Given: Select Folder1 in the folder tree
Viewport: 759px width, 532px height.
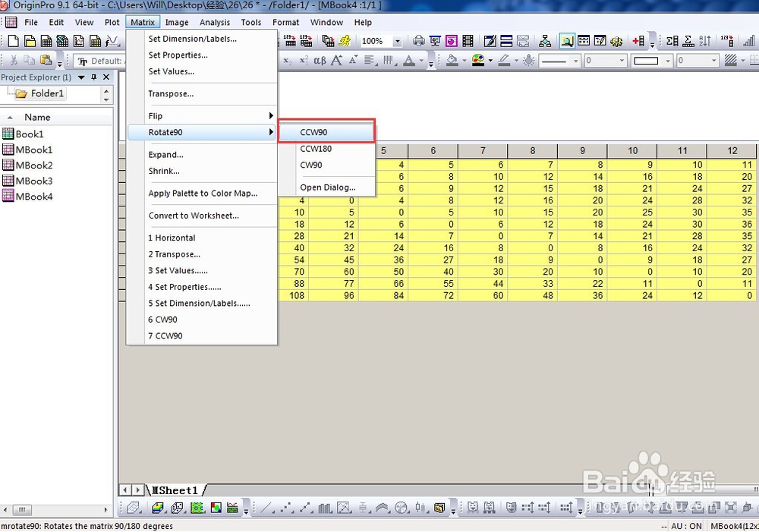Looking at the screenshot, I should click(40, 93).
